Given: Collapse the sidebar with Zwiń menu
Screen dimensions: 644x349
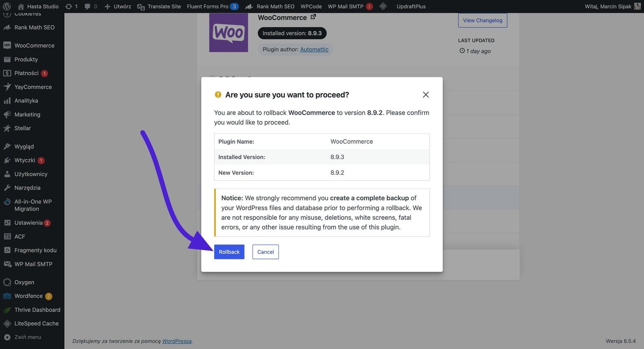Looking at the screenshot, I should pyautogui.click(x=27, y=337).
